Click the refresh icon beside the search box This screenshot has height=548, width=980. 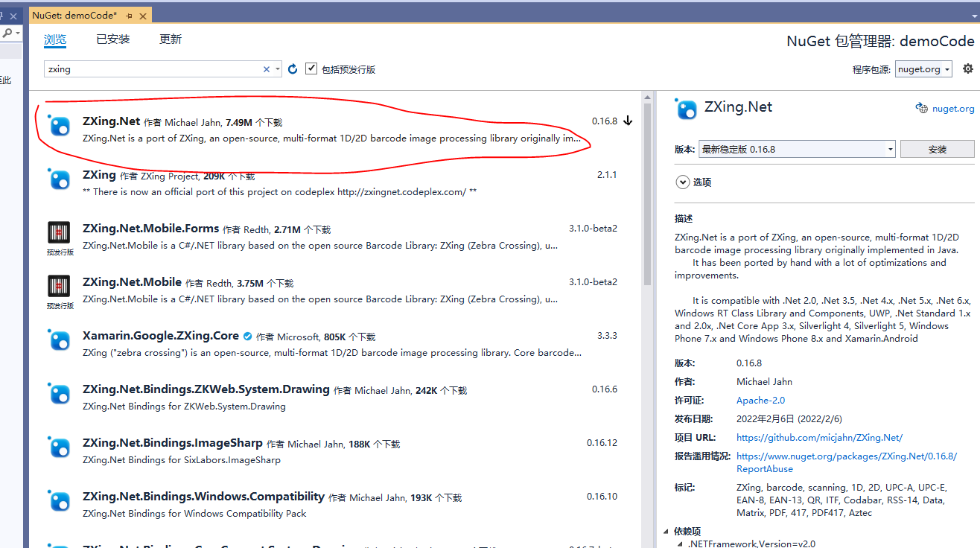(x=293, y=69)
